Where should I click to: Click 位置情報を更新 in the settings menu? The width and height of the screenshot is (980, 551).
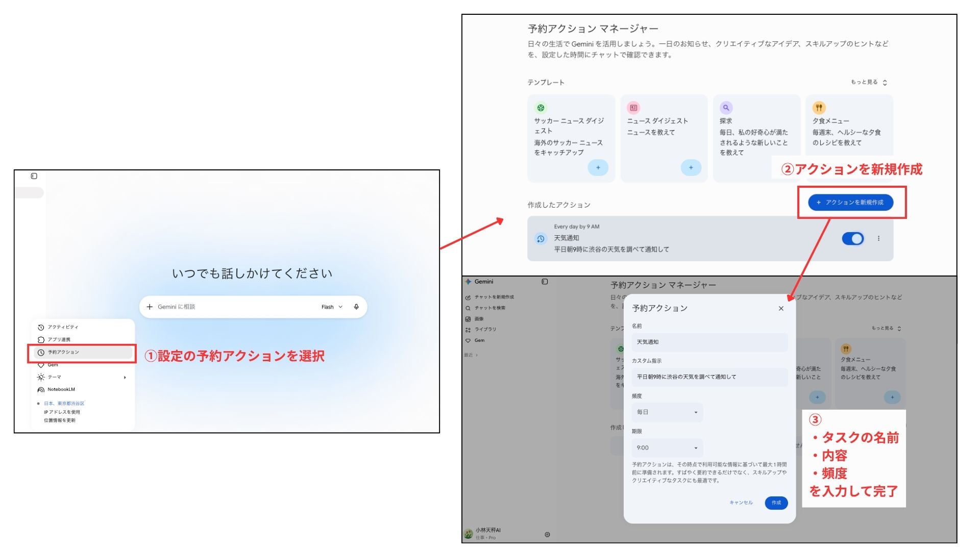59,420
